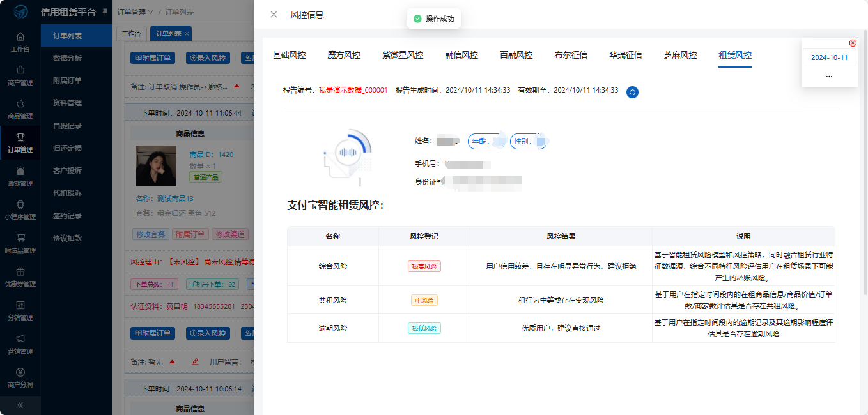Collapse the sidebar with the double-chevron icon

(x=20, y=405)
